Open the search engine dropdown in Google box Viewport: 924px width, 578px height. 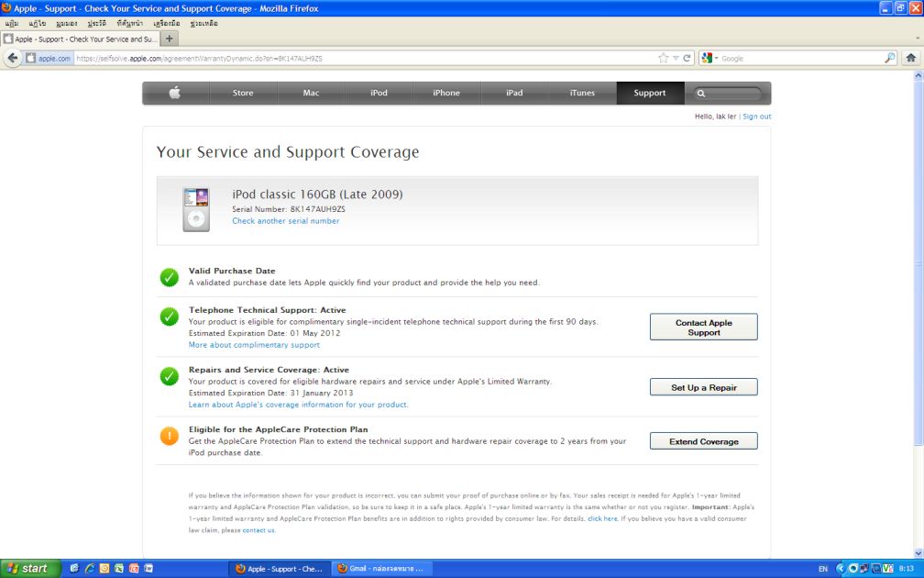709,58
